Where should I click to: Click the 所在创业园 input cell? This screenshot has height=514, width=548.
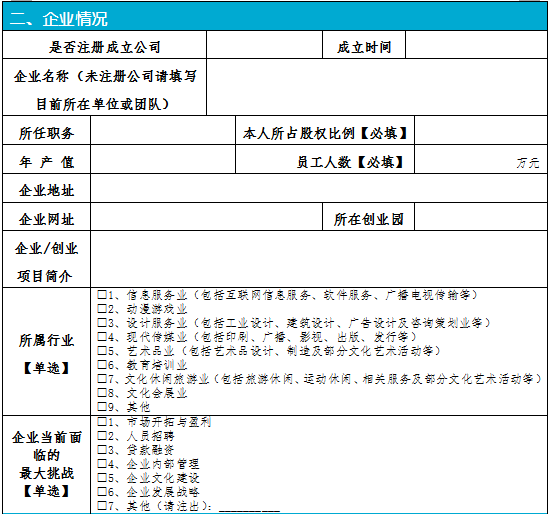click(481, 217)
